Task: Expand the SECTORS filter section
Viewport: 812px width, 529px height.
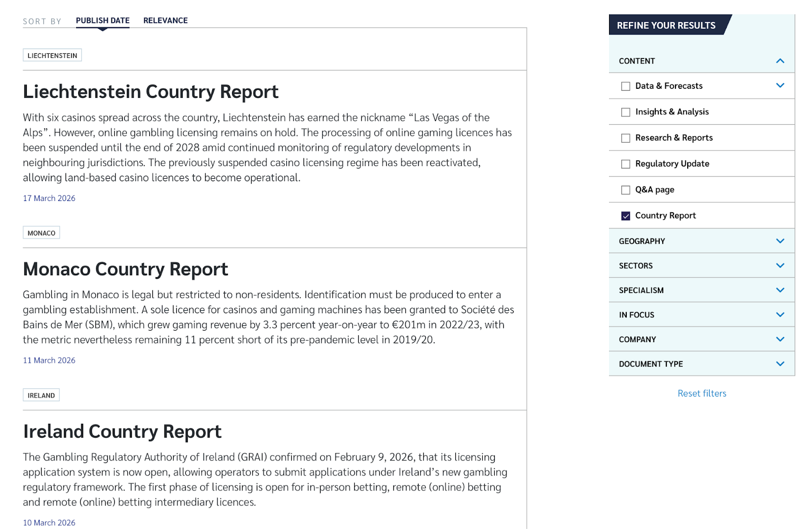Action: coord(701,266)
